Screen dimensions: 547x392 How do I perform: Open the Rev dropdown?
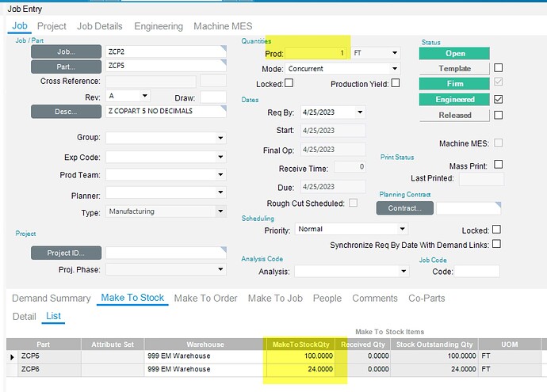(x=145, y=96)
